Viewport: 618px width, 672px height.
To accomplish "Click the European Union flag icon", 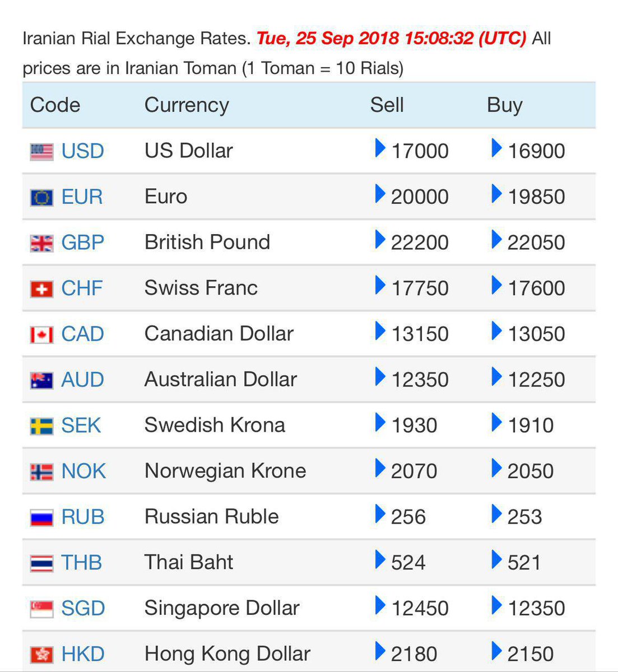I will [41, 198].
